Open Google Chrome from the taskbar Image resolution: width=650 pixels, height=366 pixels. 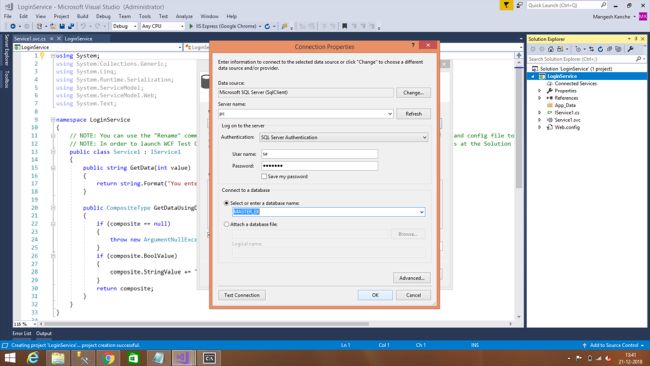click(109, 358)
